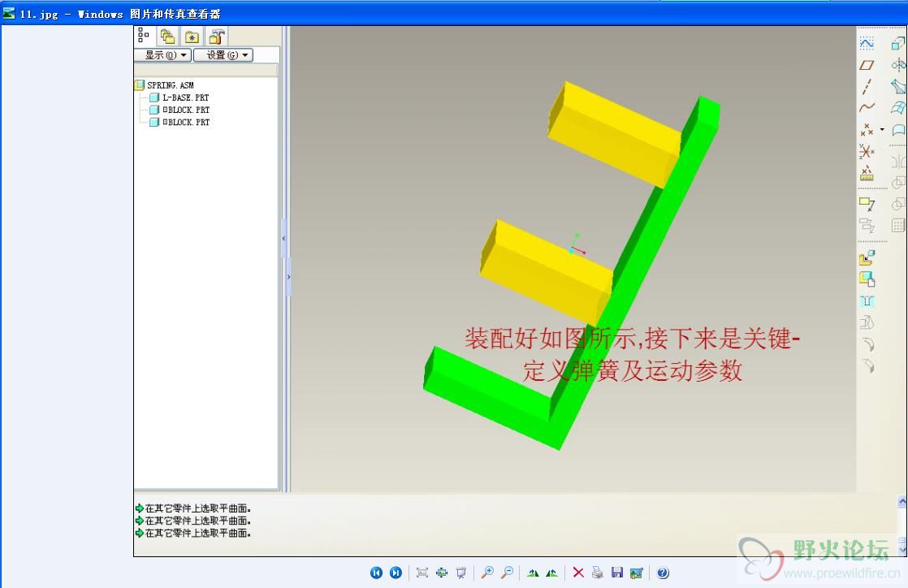
Task: Click the annotation feature icon
Action: pos(867,203)
